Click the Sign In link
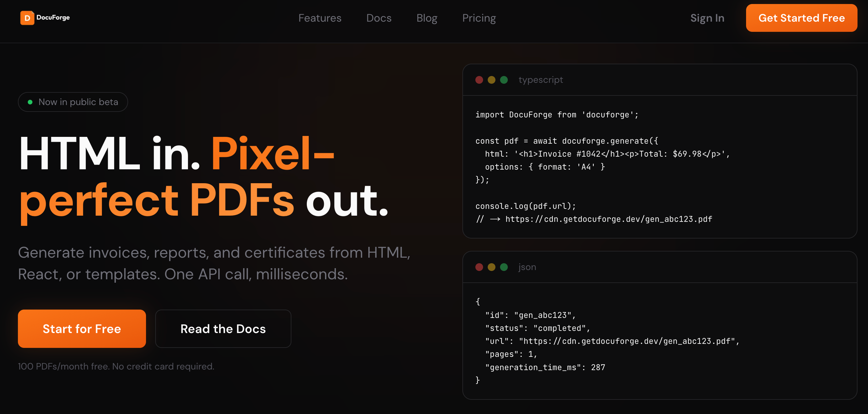 (x=707, y=18)
